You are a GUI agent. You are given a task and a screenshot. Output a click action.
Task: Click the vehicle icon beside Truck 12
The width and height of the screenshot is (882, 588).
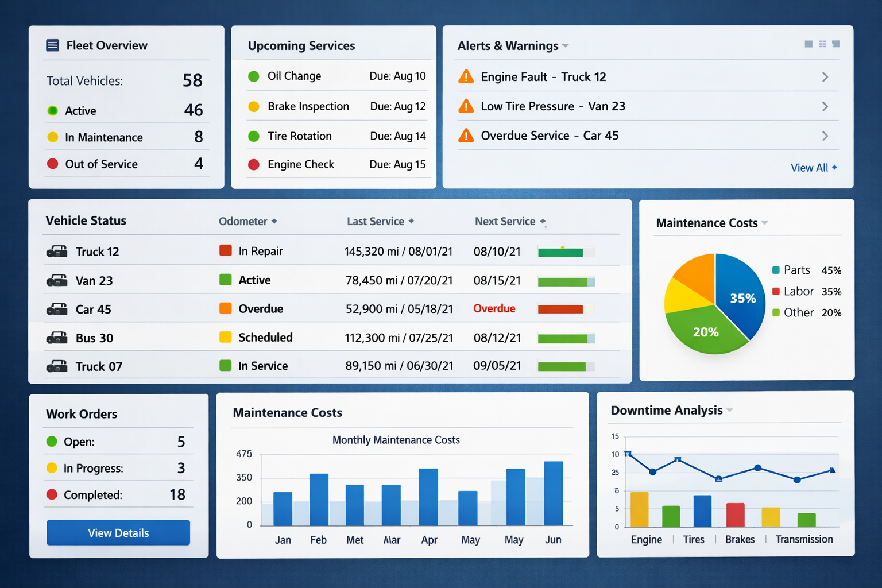(x=57, y=252)
